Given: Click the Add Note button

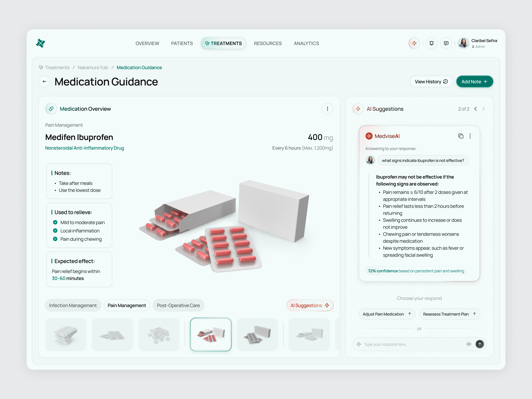Looking at the screenshot, I should [474, 82].
